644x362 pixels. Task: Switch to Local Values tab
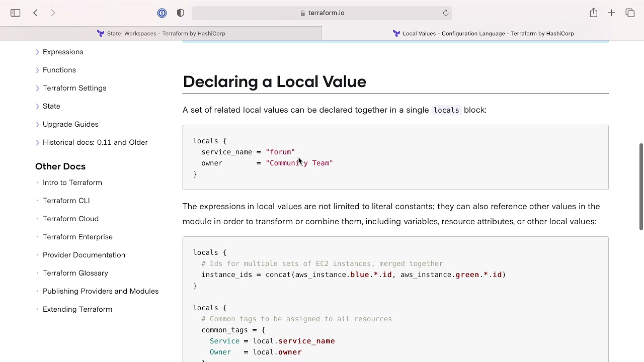[483, 33]
